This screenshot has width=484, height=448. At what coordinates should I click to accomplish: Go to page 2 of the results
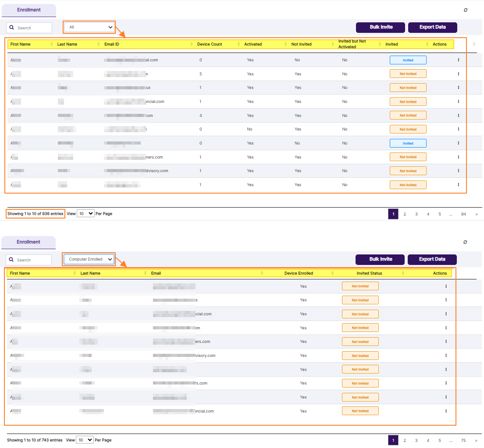[405, 214]
